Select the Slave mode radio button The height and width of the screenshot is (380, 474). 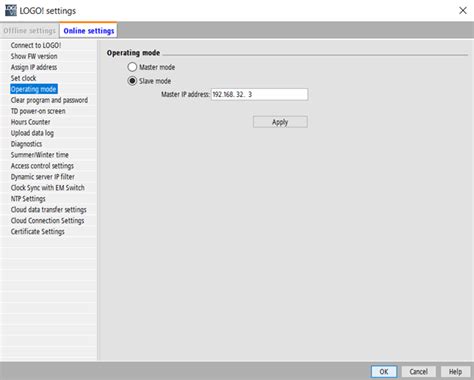[x=132, y=81]
